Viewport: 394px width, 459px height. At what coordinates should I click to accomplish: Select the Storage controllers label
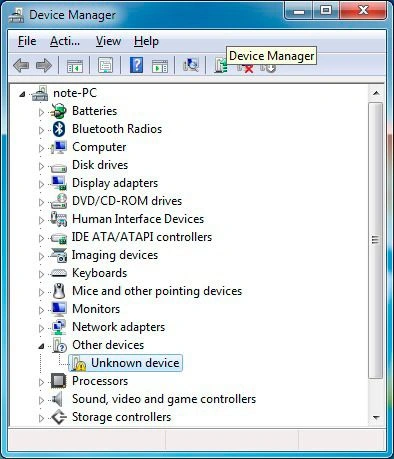coord(121,417)
